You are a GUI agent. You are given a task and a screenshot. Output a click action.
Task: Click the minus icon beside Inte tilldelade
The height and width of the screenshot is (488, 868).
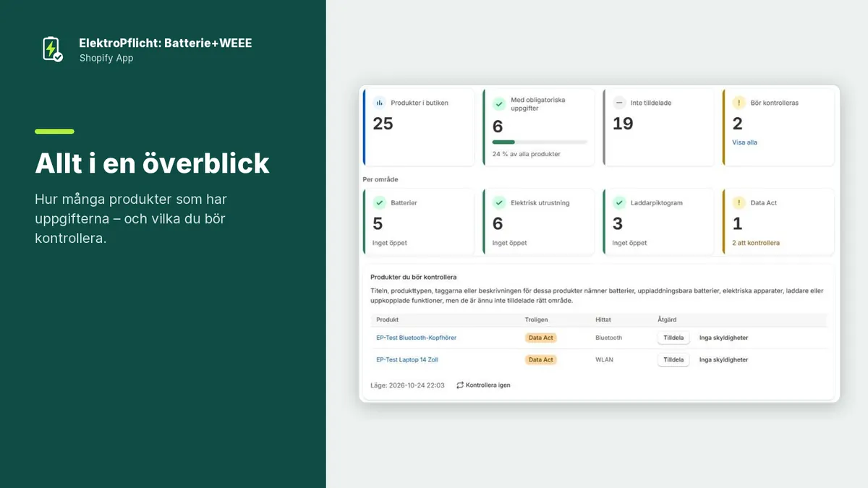coord(619,103)
